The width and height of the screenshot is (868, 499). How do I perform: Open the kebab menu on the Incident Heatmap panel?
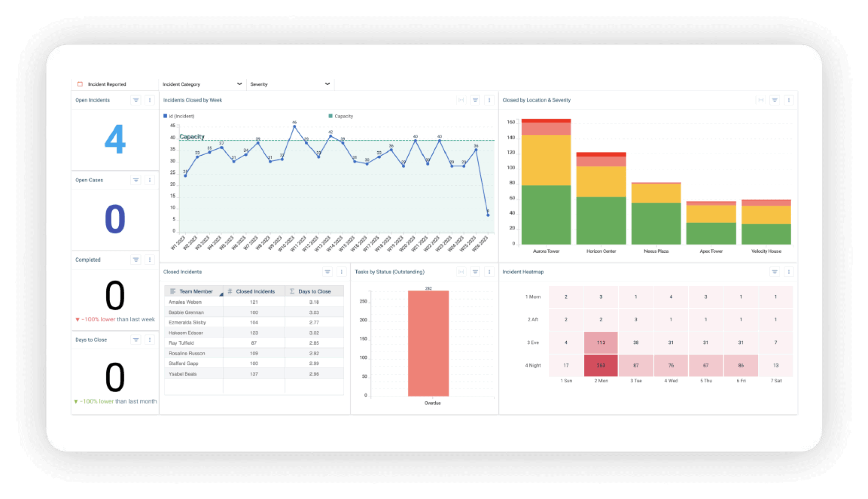789,272
